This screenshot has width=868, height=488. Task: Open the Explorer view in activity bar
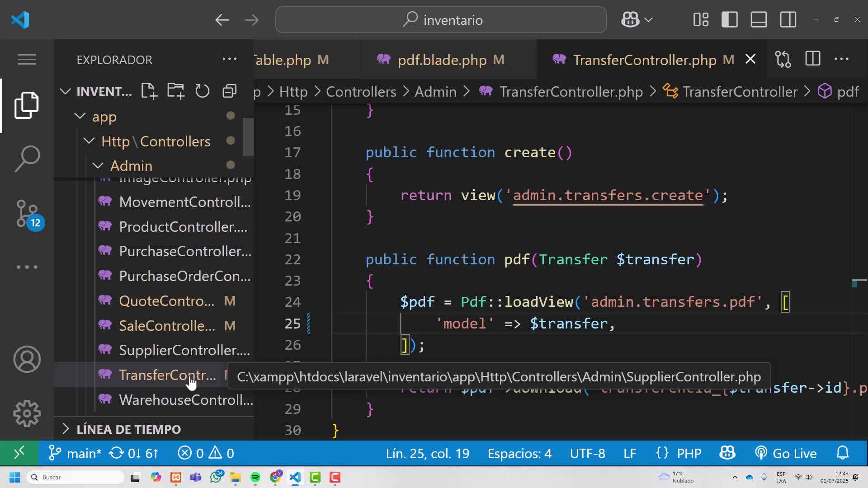click(27, 105)
